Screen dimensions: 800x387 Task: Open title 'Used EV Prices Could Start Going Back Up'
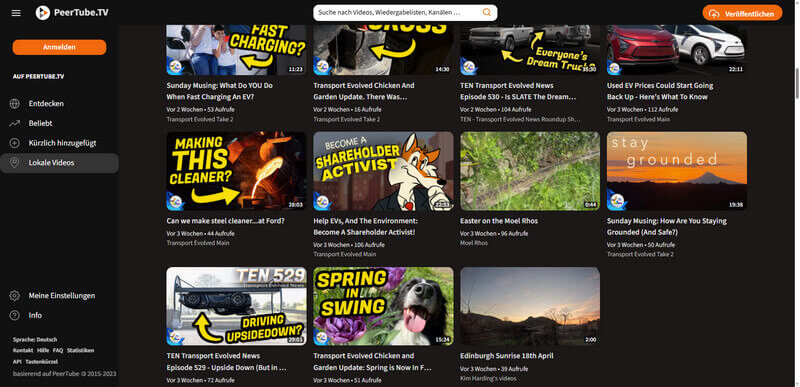(x=660, y=91)
